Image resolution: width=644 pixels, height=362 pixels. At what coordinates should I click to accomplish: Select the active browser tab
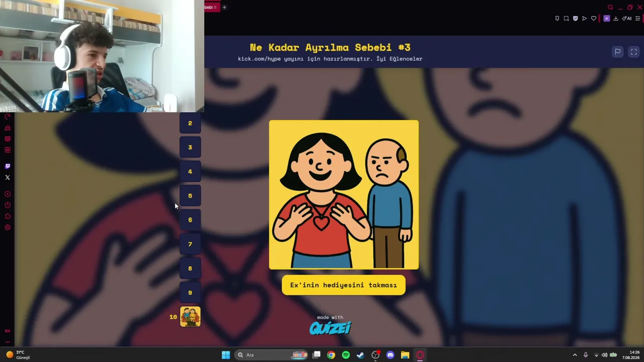[x=211, y=7]
